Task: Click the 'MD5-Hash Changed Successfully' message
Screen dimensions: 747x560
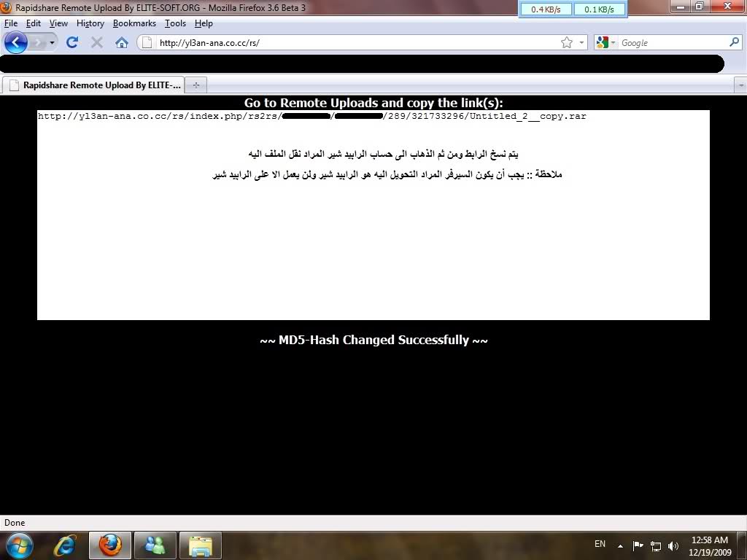Action: point(374,340)
